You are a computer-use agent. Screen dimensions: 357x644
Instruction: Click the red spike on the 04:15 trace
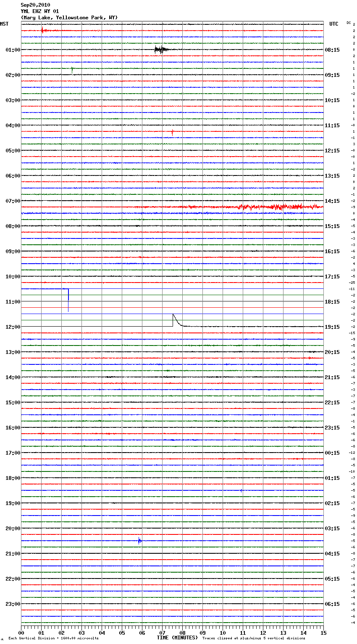pyautogui.click(x=172, y=132)
